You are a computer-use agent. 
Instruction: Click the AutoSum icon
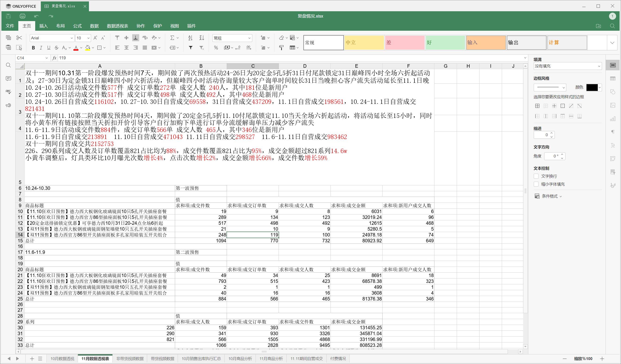[172, 38]
